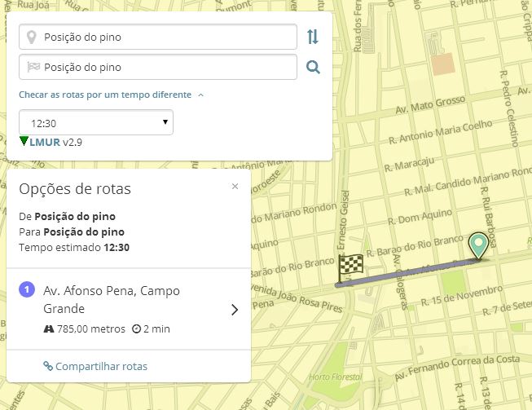Click the road distance icon next to 785,00 metros
This screenshot has width=532, height=410.
[49, 328]
